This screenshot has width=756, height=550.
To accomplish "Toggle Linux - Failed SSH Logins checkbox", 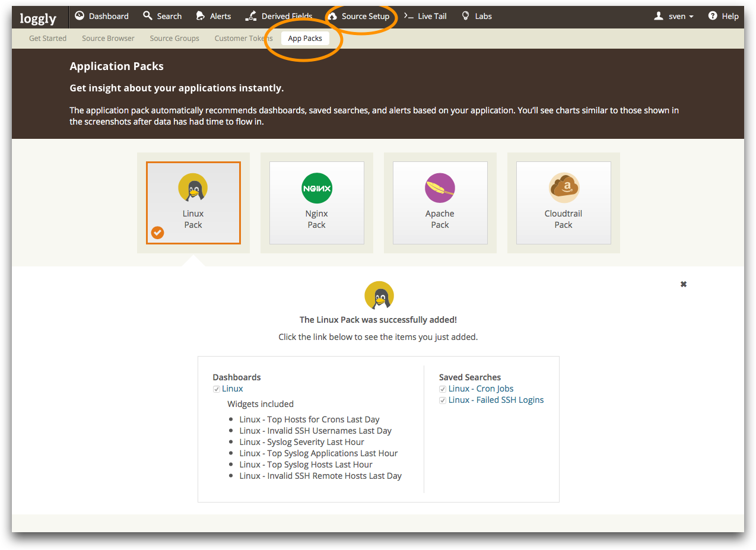I will [443, 400].
